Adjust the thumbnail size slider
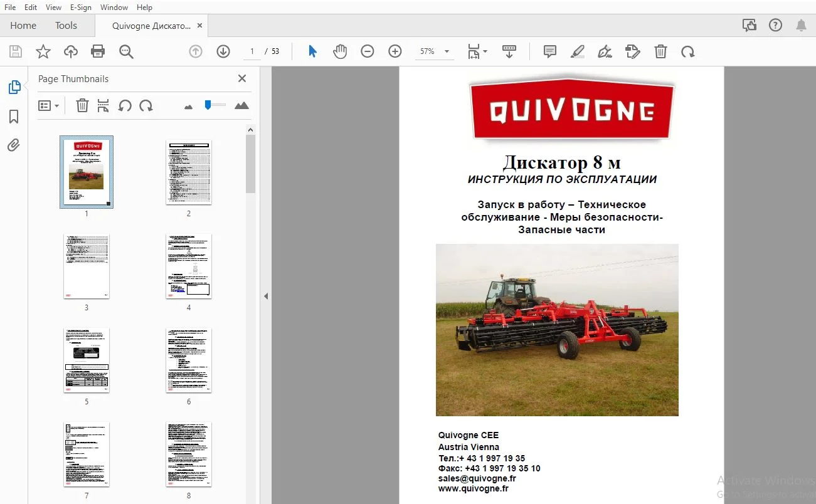 coord(215,105)
